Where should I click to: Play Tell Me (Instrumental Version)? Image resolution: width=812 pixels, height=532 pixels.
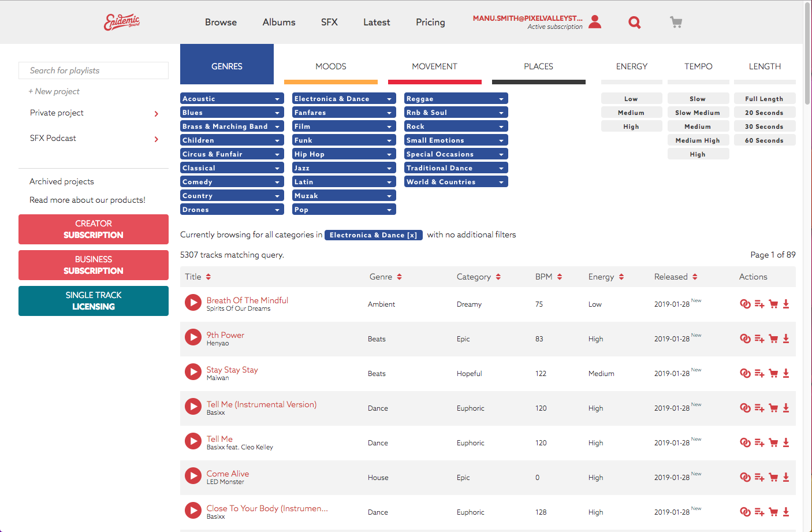coord(193,407)
